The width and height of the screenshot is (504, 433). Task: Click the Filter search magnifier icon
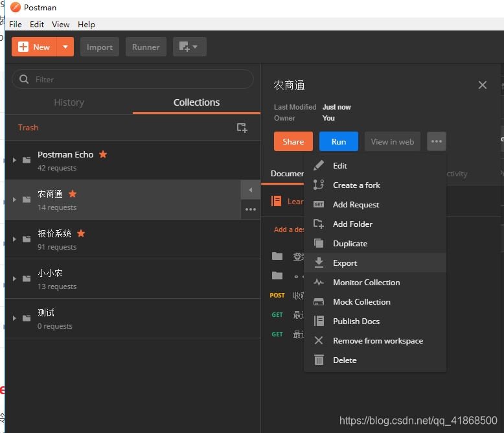(24, 79)
